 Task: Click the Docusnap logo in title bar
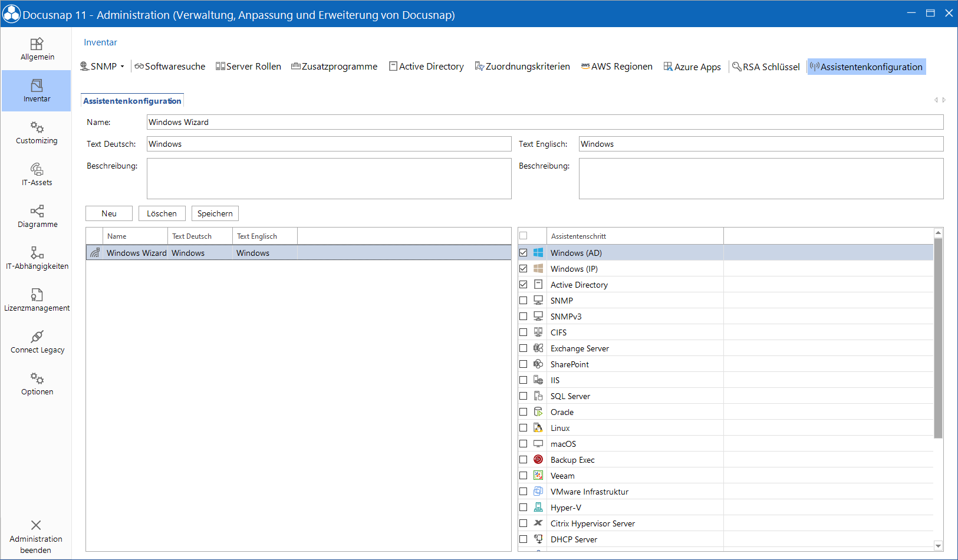[x=11, y=14]
